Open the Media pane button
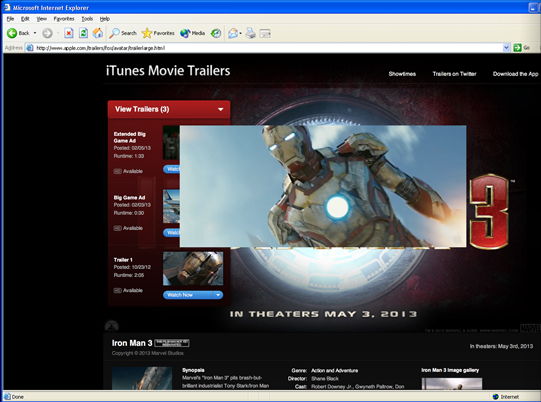 click(x=192, y=33)
